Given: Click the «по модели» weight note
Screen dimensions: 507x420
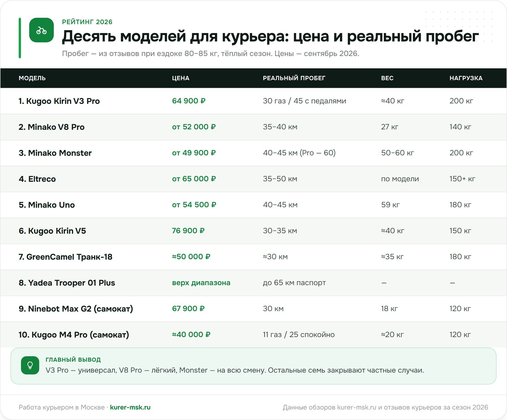Looking at the screenshot, I should [400, 179].
